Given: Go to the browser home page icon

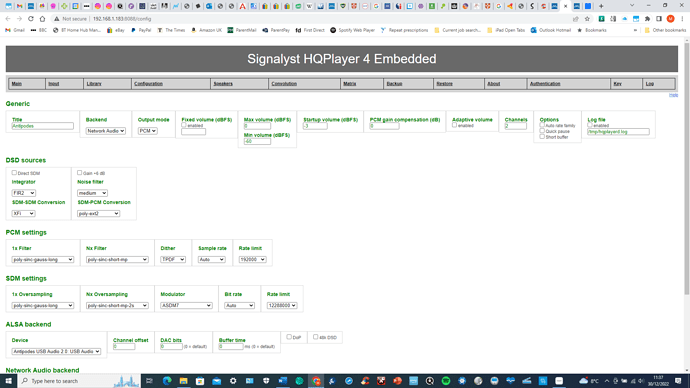Looking at the screenshot, I should coord(42,19).
